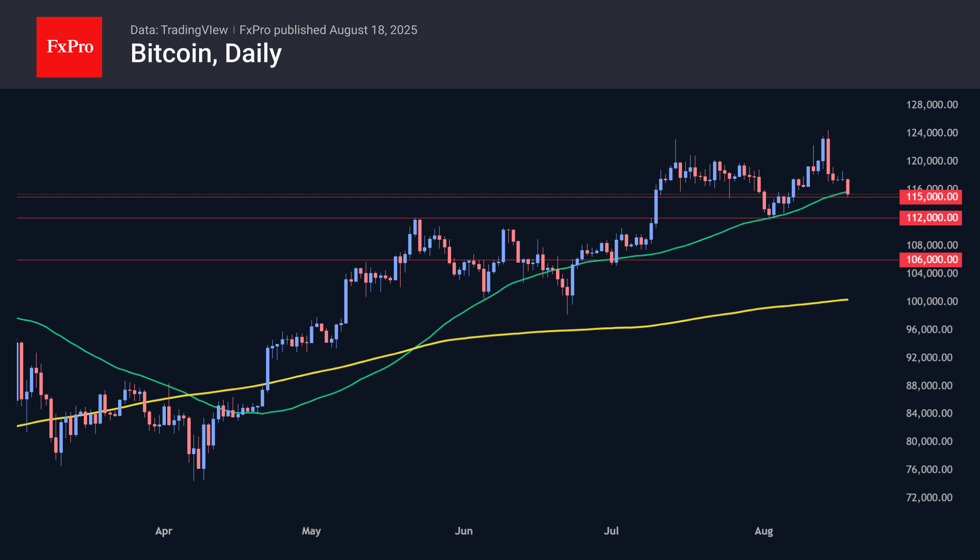Click the Bitcoin, Daily chart title
Viewport: 980px width, 560px height.
206,53
